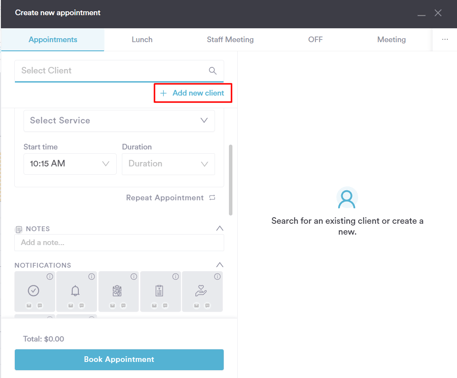Collapse the NOTES section chevron

tap(219, 229)
